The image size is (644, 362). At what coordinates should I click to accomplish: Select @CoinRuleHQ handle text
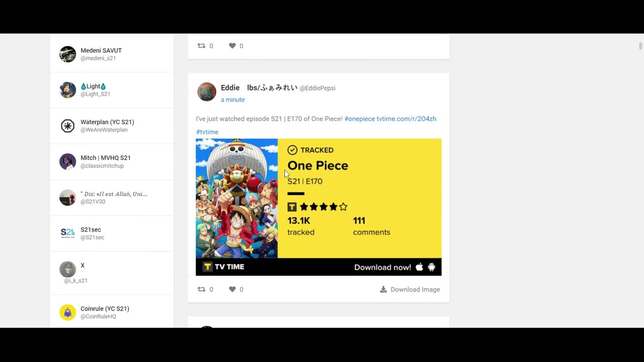[x=98, y=317]
